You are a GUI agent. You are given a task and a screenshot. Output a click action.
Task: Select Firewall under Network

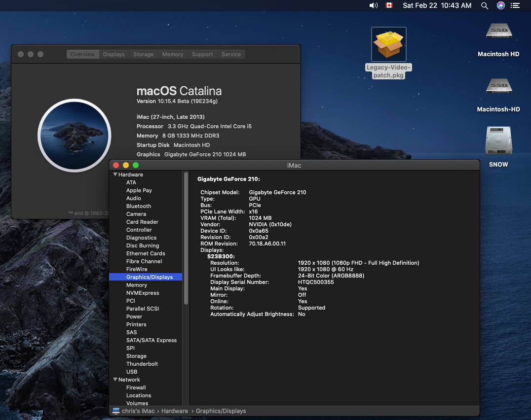point(136,387)
